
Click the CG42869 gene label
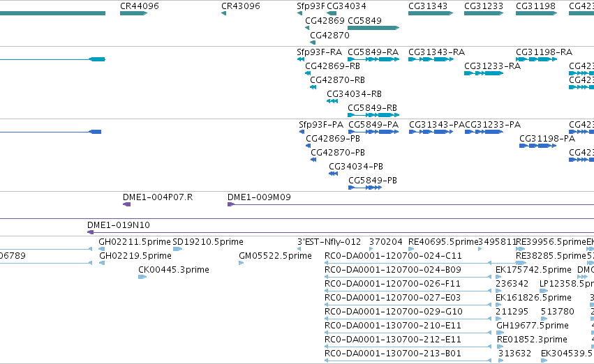(x=325, y=20)
